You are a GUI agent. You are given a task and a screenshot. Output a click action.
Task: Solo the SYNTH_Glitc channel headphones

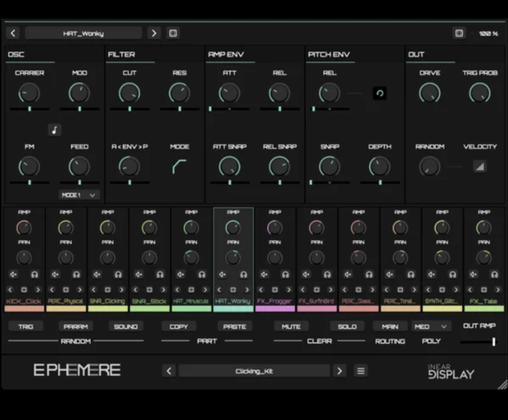pyautogui.click(x=452, y=275)
